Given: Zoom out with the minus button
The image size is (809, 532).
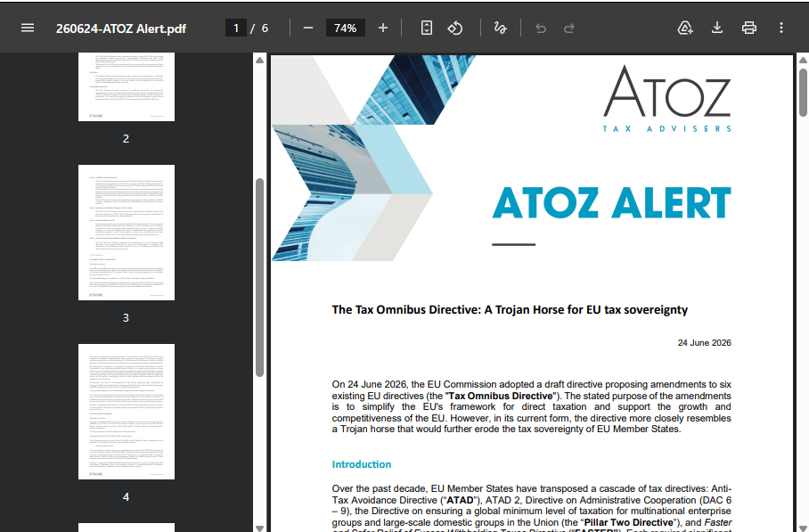Looking at the screenshot, I should pos(308,28).
